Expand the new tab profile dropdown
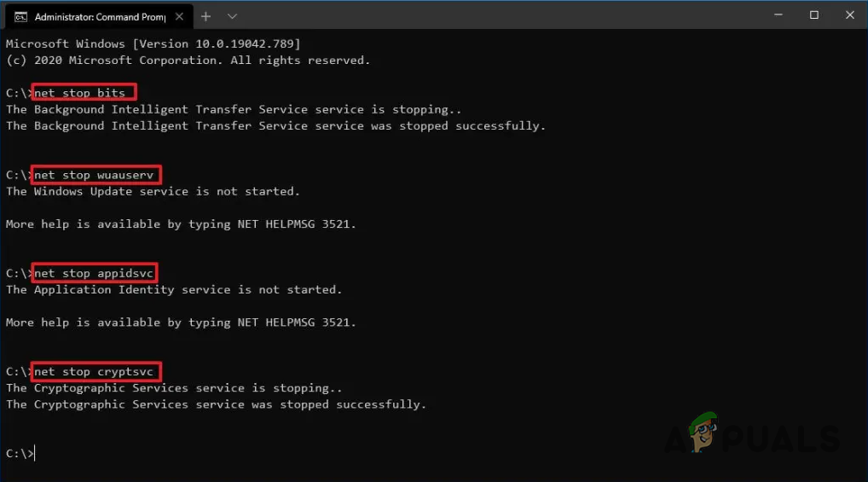868x482 pixels. (x=232, y=16)
